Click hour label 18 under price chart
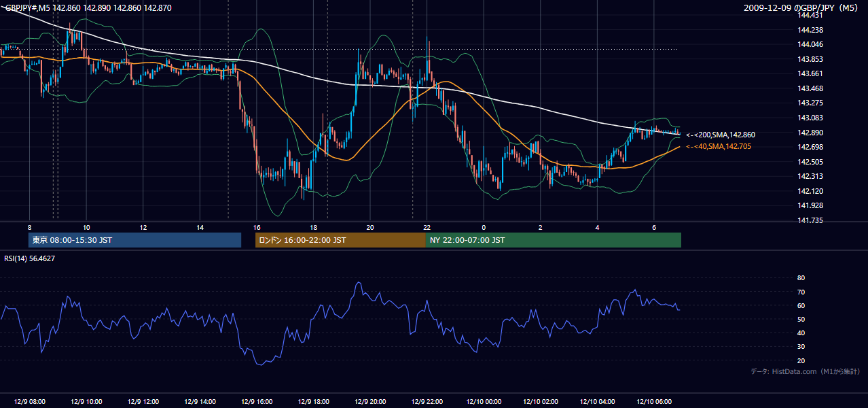The image size is (868, 408). click(x=313, y=227)
